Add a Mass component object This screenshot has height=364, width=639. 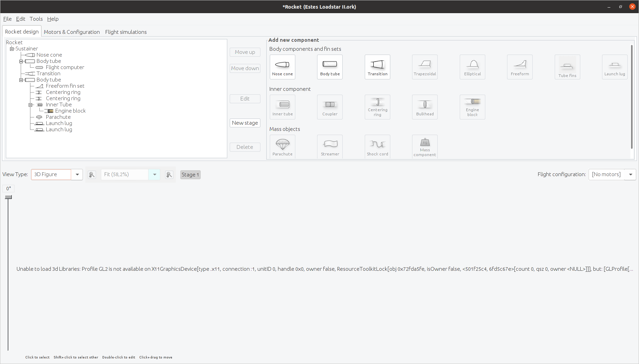[x=425, y=146]
